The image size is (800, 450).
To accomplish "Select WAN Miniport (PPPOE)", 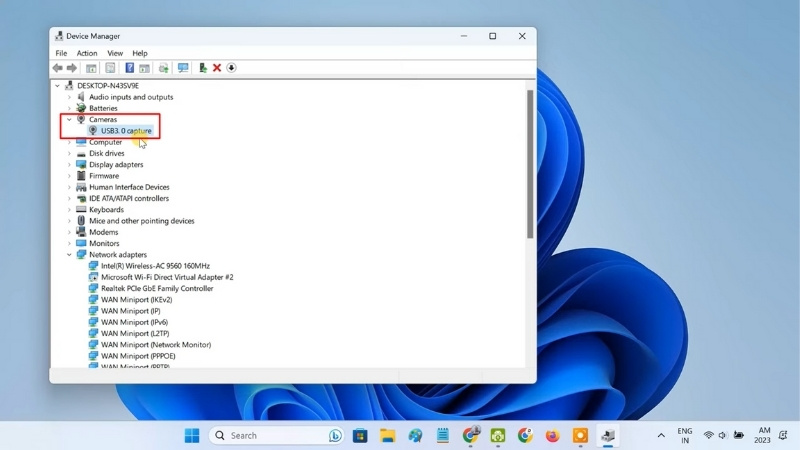I will (x=138, y=356).
